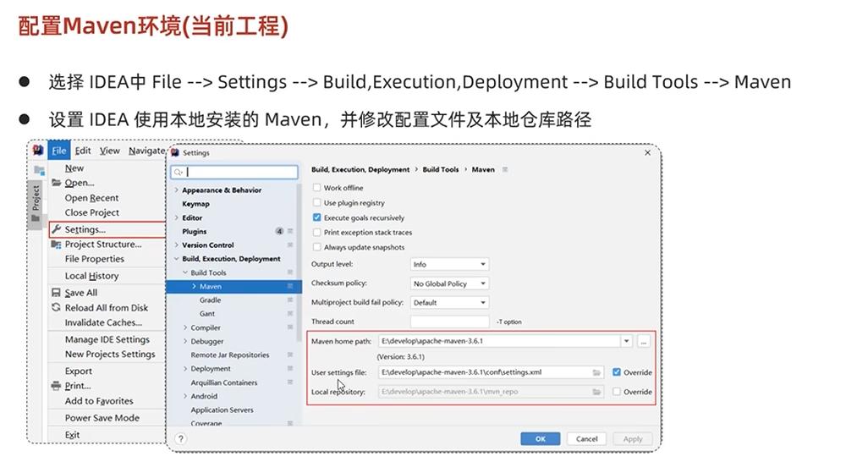The width and height of the screenshot is (868, 473).
Task: Click the Cancel button
Action: click(x=587, y=438)
